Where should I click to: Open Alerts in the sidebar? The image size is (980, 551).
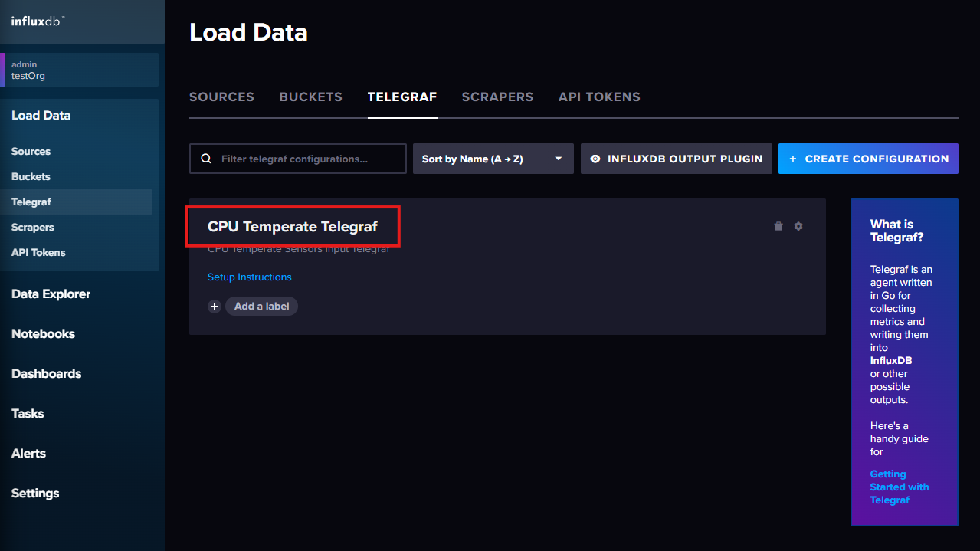click(x=28, y=454)
